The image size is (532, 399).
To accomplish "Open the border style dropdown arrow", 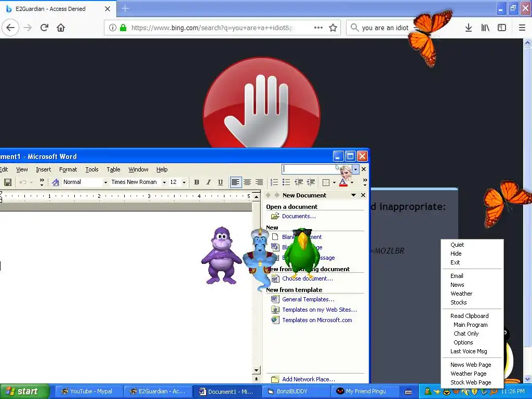I will click(334, 182).
